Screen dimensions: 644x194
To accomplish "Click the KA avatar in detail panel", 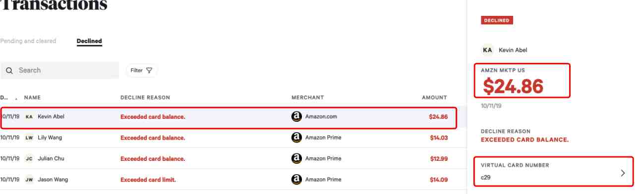I will pyautogui.click(x=488, y=50).
